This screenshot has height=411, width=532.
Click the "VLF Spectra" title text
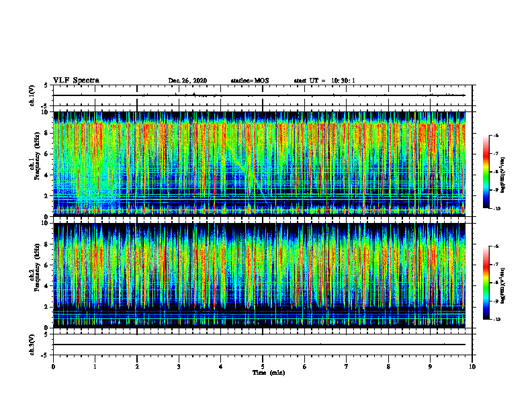coord(76,81)
